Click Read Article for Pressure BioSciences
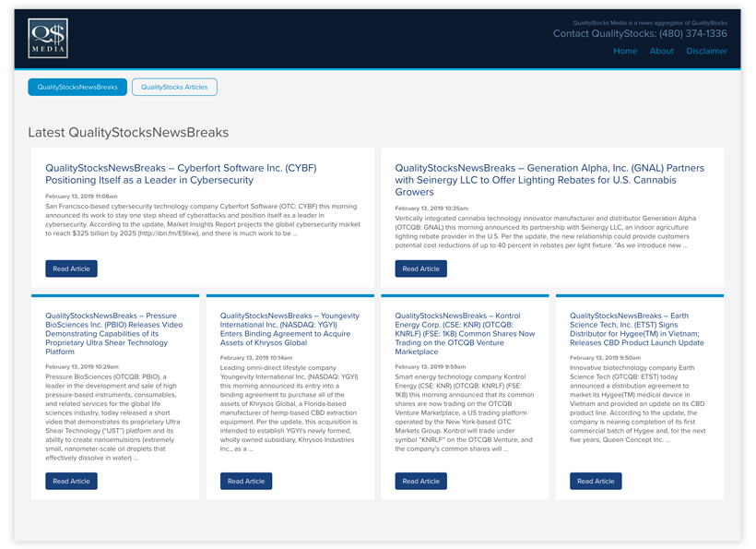This screenshot has width=756, height=549. tap(71, 481)
